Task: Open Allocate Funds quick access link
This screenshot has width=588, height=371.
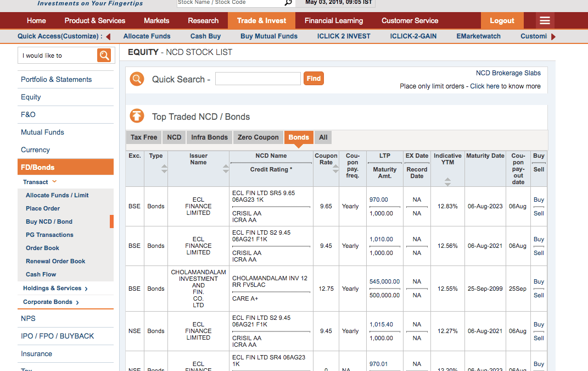Action: 147,36
